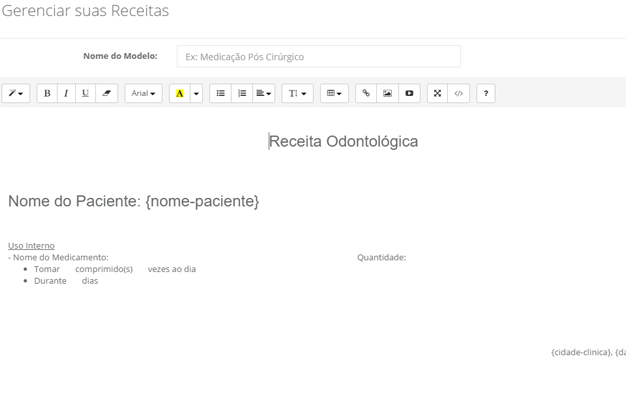Click the insert video icon

click(409, 93)
